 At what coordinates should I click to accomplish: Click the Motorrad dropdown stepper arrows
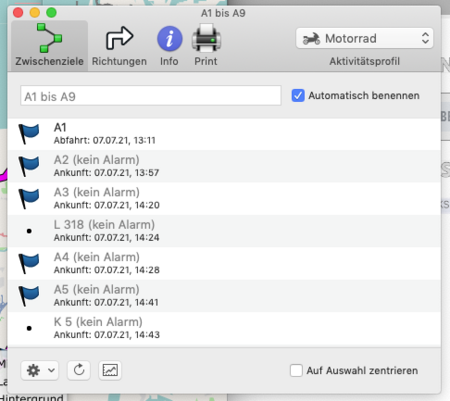pos(425,38)
